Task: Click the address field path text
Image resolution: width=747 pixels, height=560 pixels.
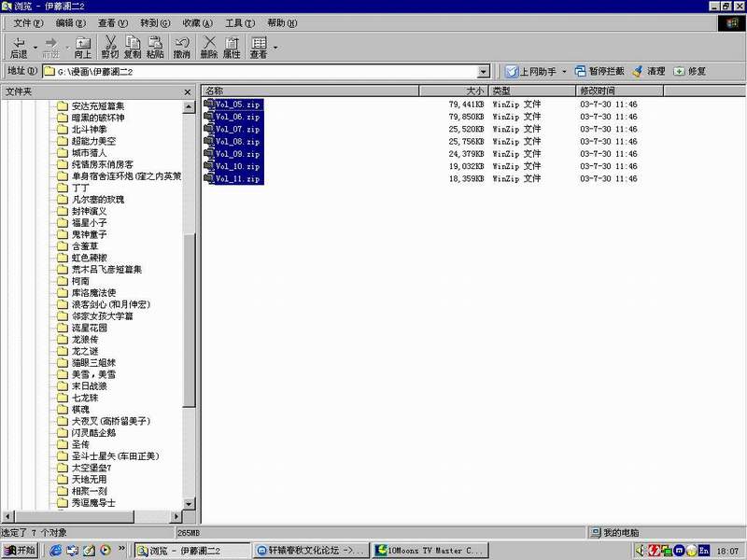Action: coord(95,72)
